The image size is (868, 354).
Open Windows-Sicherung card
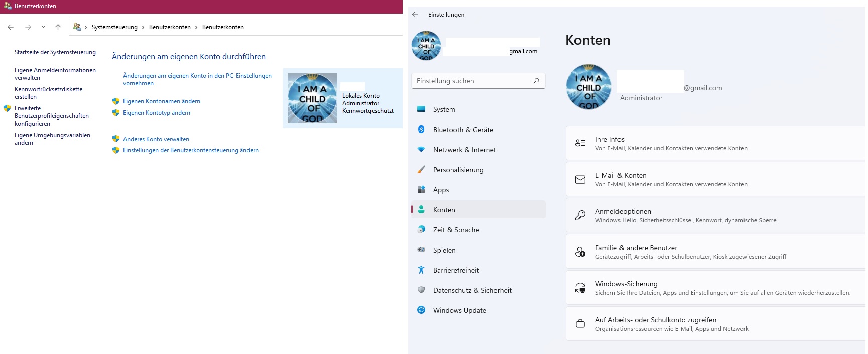[716, 288]
